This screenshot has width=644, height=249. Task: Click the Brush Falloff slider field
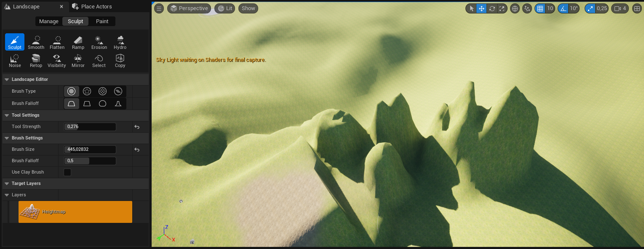pos(90,161)
